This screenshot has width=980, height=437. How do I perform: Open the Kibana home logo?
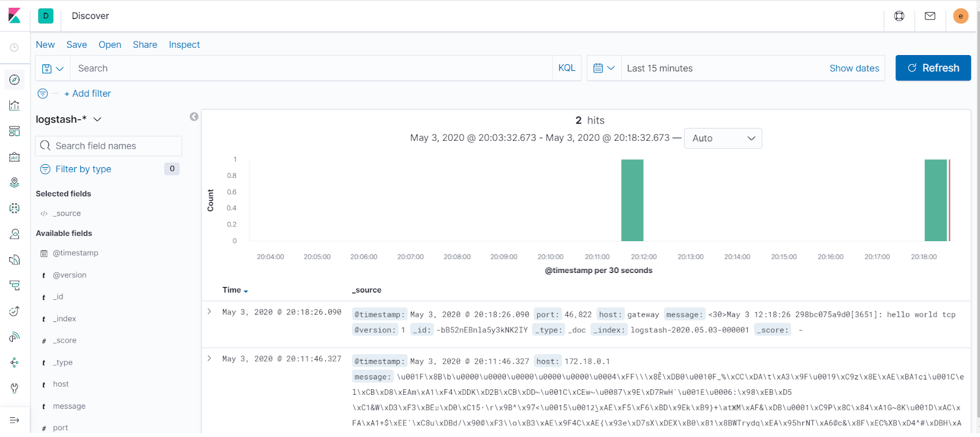[x=15, y=16]
